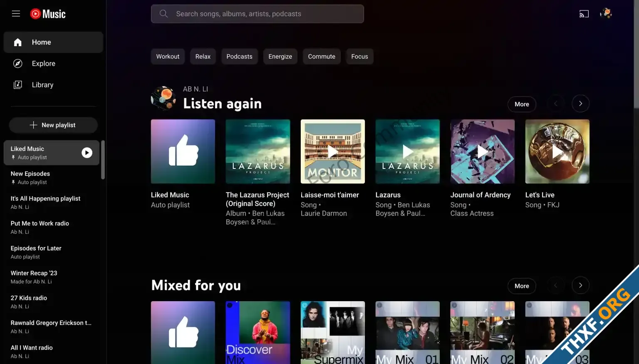Show previous items in Mixed for you
This screenshot has height=364, width=639.
coord(555,285)
